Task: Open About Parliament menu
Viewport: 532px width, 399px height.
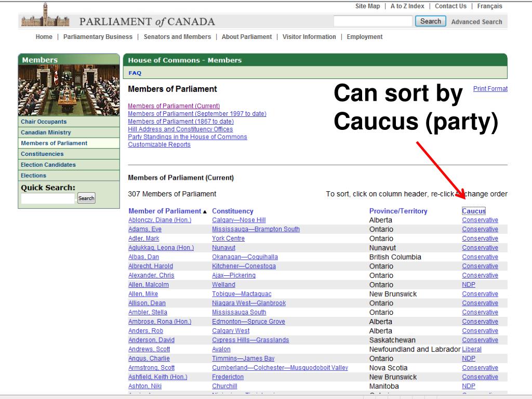Action: tap(247, 37)
